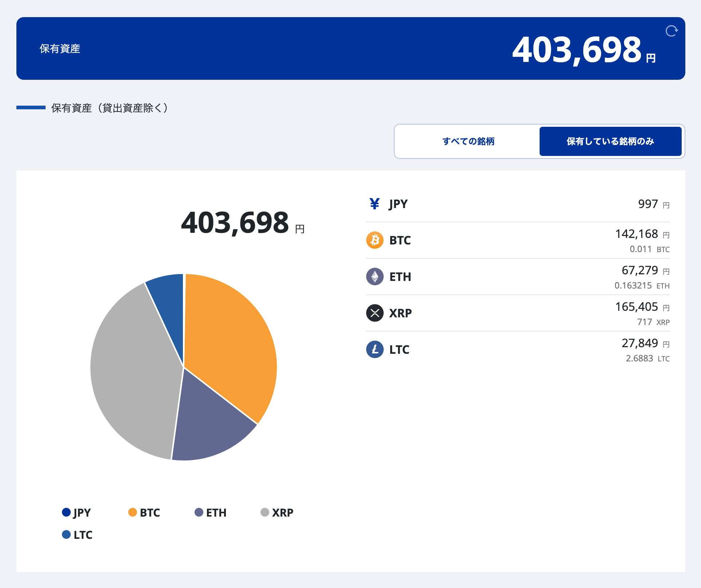
Task: Click the 保有資産（貸出資産除く）heading
Action: click(x=109, y=108)
